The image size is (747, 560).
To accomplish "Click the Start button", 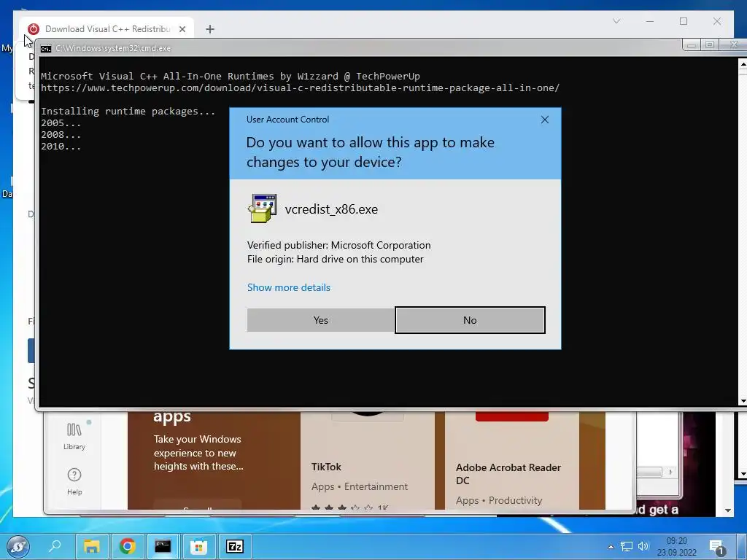I will coord(18,546).
